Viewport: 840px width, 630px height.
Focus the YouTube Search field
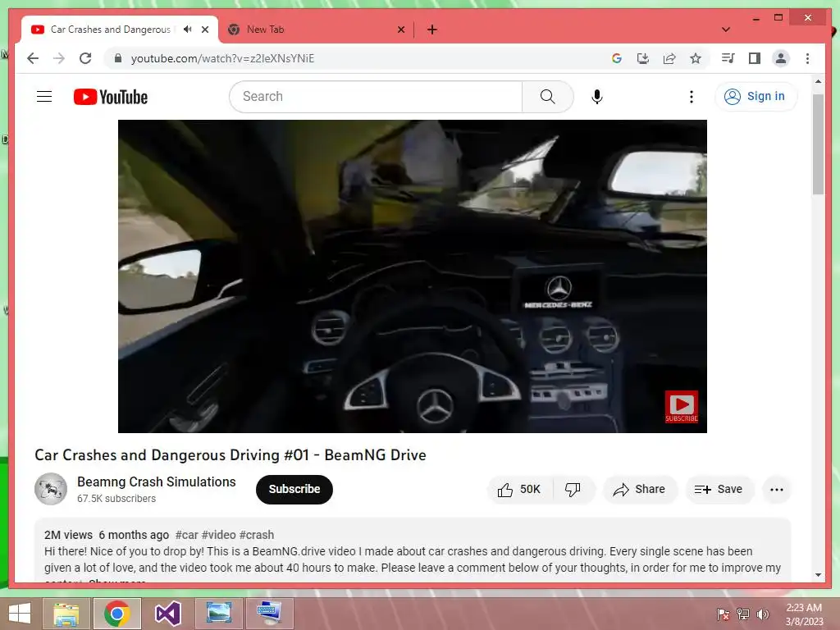(376, 97)
